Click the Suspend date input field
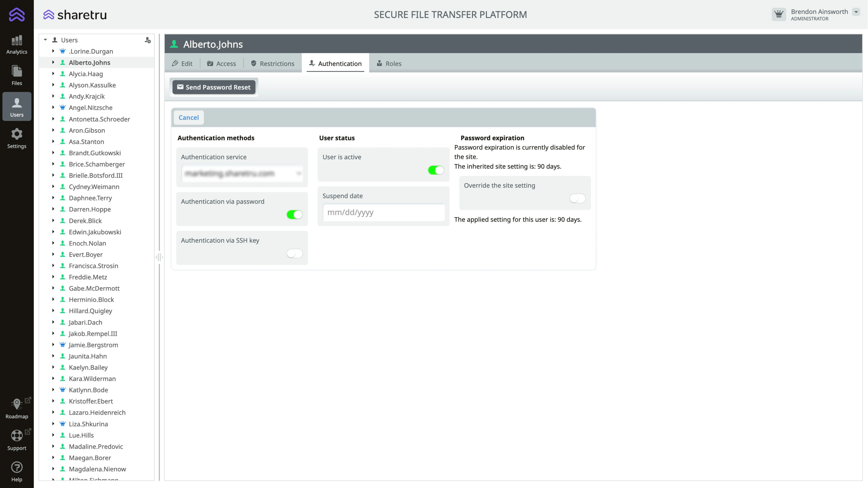868x488 pixels. coord(384,213)
